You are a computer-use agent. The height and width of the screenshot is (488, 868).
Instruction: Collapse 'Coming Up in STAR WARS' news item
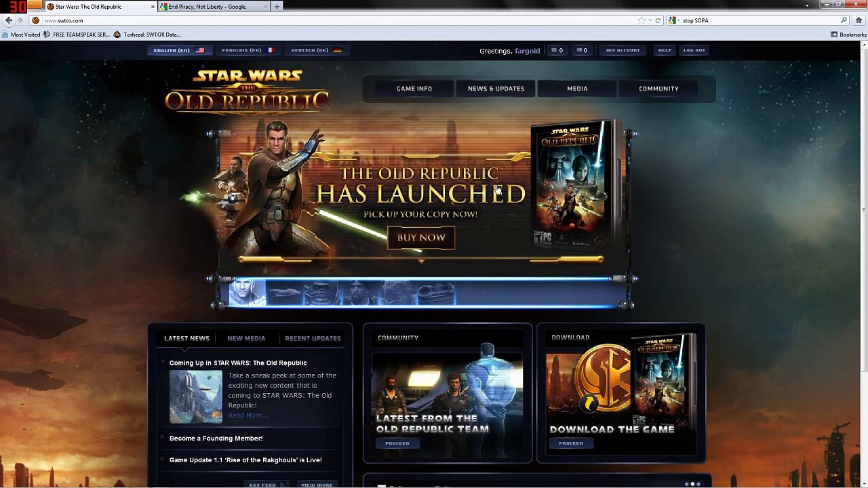163,363
